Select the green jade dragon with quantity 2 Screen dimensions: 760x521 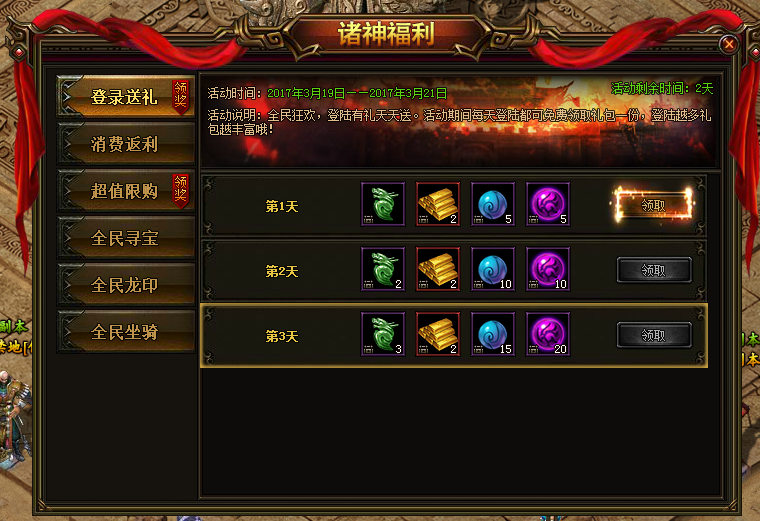click(383, 269)
